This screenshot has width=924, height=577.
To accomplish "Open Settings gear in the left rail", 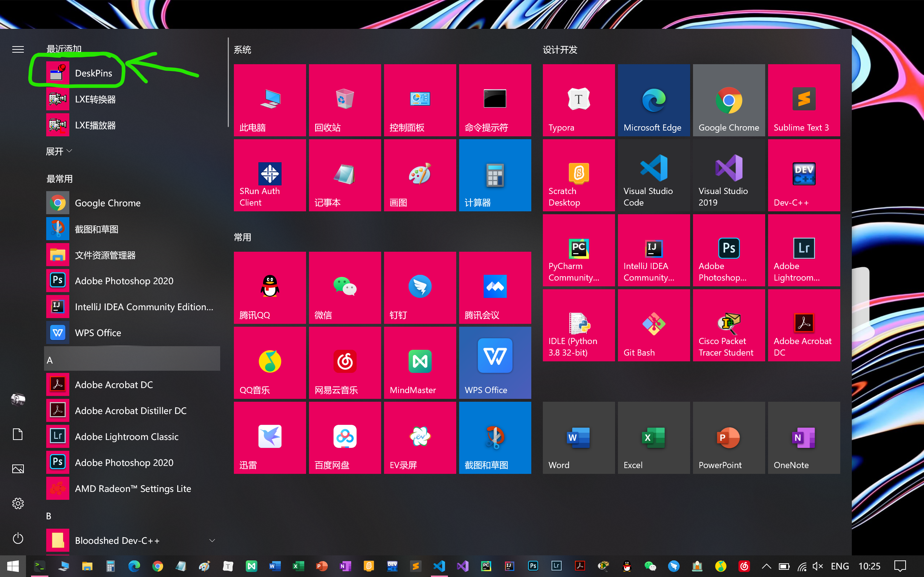I will 18,503.
